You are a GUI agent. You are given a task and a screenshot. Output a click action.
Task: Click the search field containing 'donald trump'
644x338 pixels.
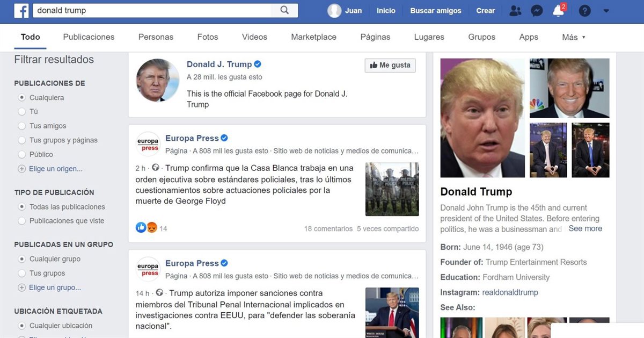(153, 10)
